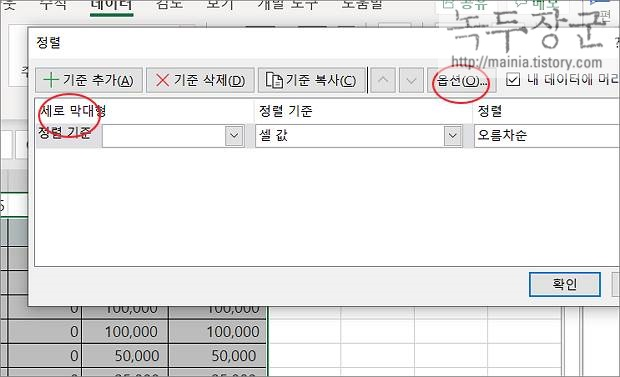The image size is (620, 377).
Task: Select the 수식 ribbon tab
Action: 53,5
